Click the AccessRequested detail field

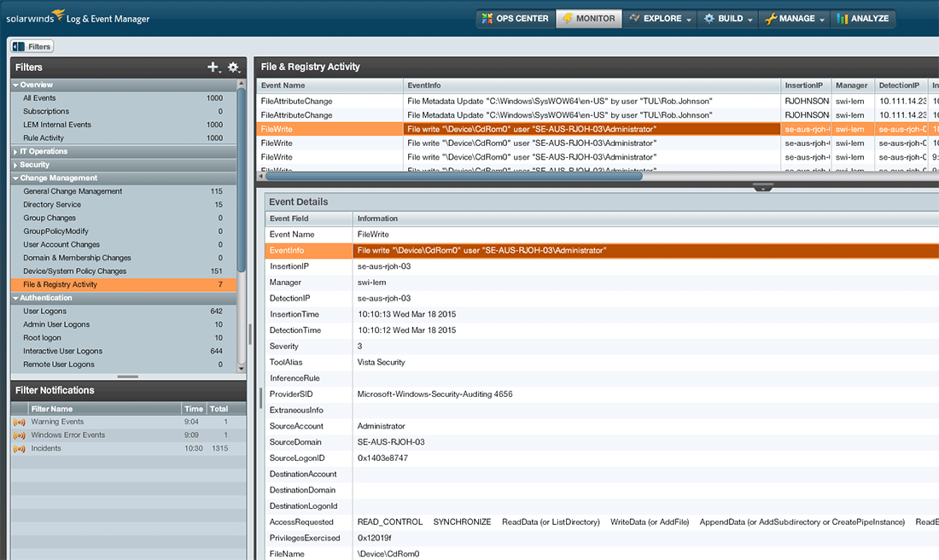click(602, 522)
